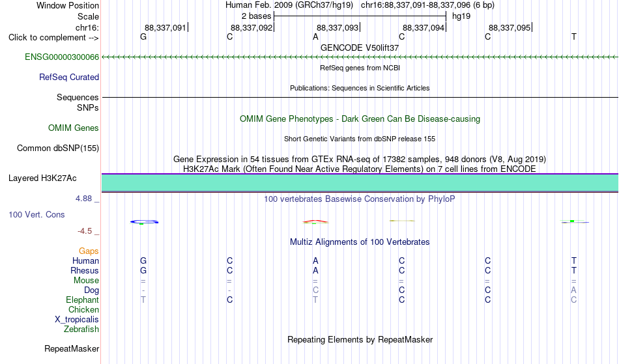This screenshot has width=619, height=364.
Task: Click the GTEx Gene Expression track title
Action: point(360,160)
